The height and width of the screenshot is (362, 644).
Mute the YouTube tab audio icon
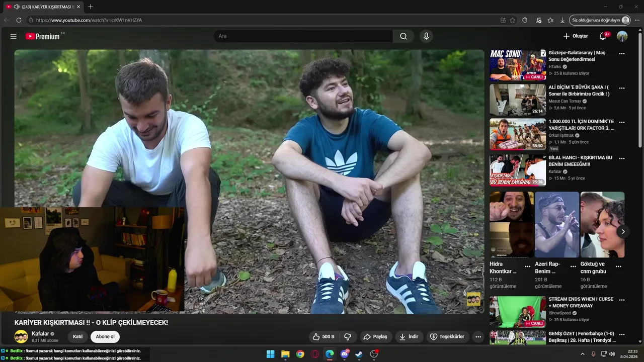tap(17, 7)
